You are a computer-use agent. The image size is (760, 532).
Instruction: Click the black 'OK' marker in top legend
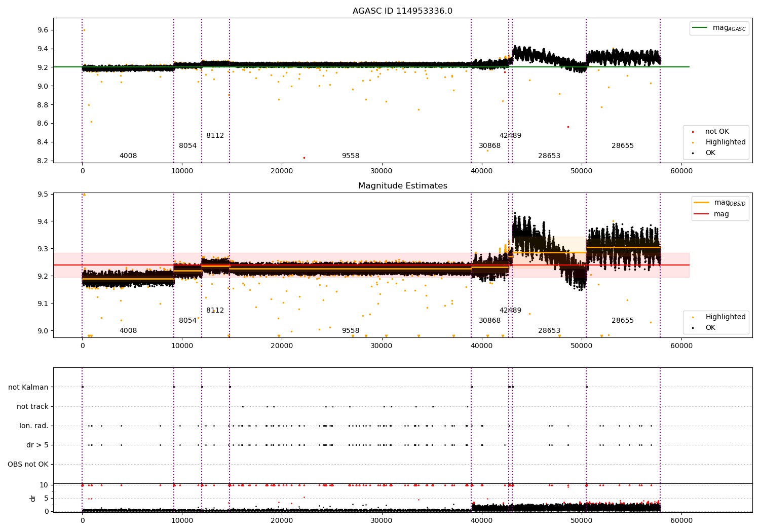[693, 153]
